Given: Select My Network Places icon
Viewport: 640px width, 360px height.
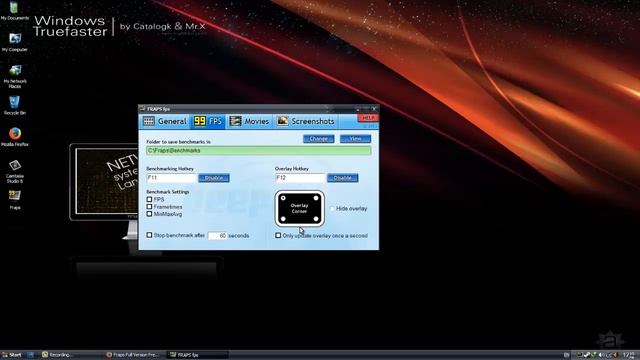Looking at the screenshot, I should pyautogui.click(x=15, y=76).
